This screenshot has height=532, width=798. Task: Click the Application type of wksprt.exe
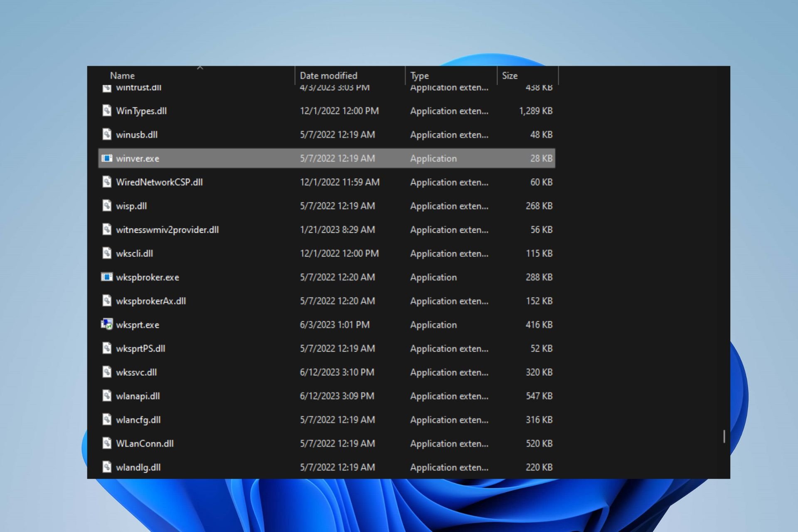(433, 325)
